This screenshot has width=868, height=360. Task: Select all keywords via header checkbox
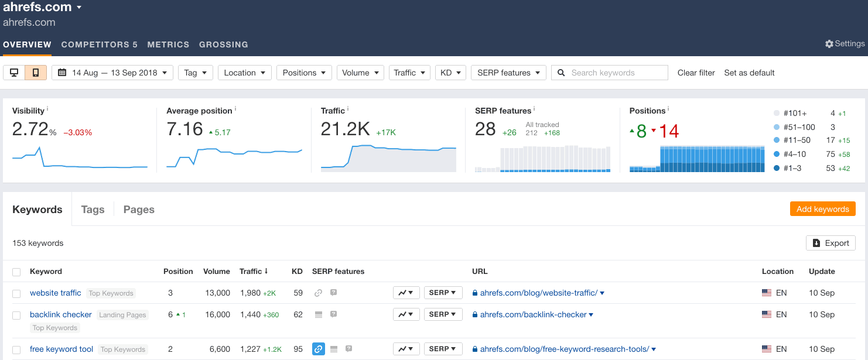pos(16,272)
